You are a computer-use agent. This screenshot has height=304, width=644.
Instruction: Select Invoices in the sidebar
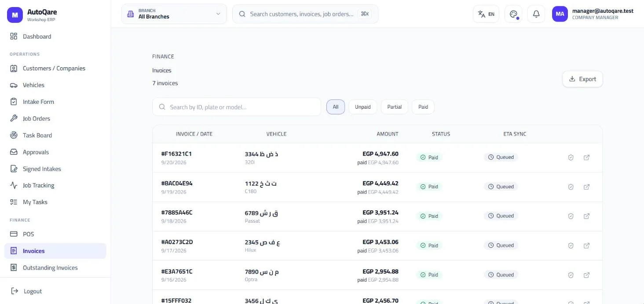[55, 251]
